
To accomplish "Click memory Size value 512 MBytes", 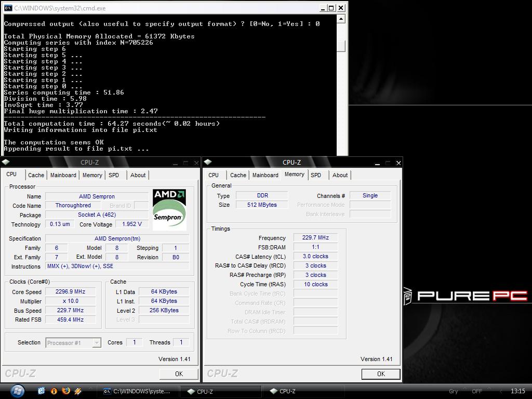I will tap(262, 205).
